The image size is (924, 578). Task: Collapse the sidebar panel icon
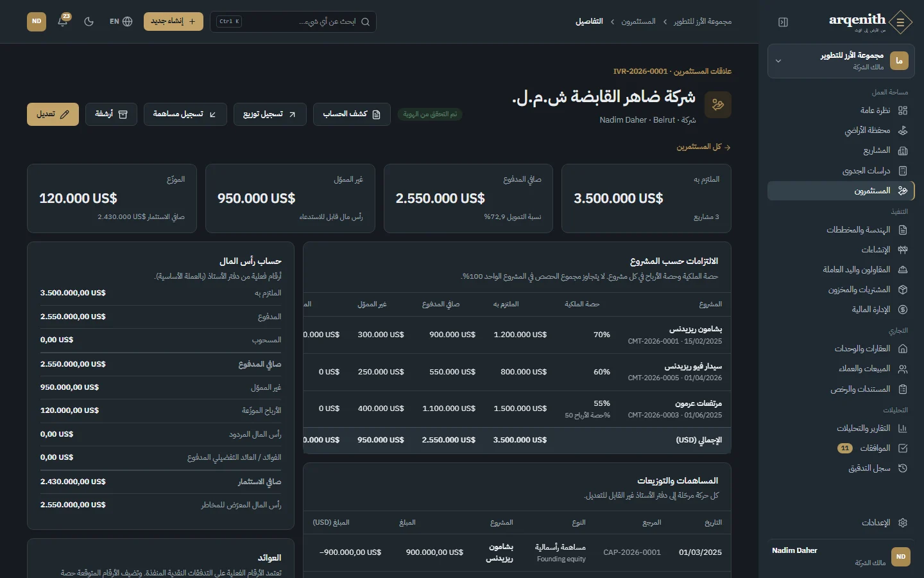(783, 22)
